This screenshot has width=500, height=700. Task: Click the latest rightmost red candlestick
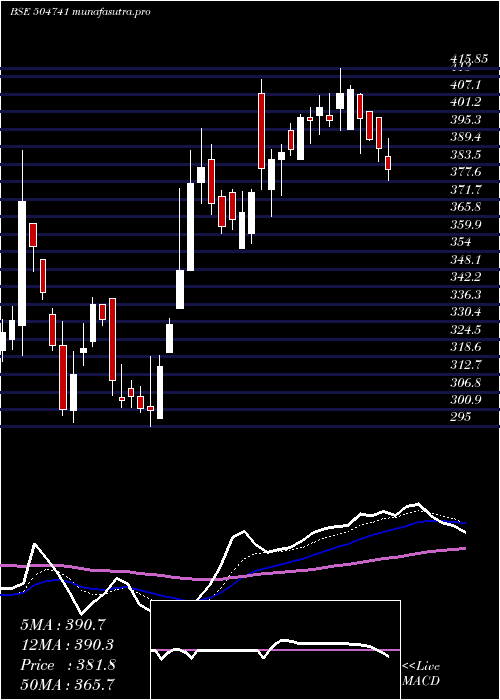[388, 163]
